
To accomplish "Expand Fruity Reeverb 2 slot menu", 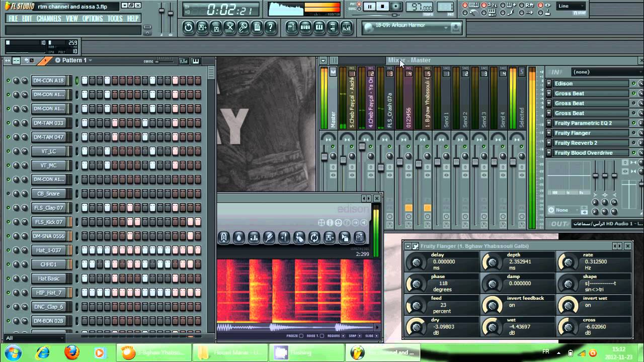I will (x=549, y=143).
